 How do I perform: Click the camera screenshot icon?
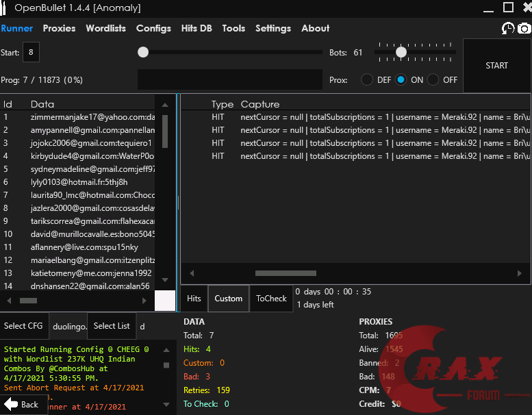point(524,28)
